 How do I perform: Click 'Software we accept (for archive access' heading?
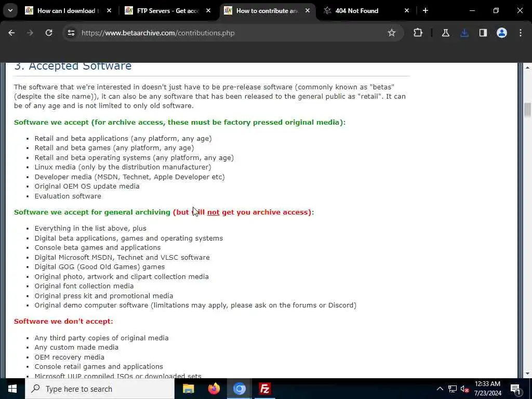179,122
